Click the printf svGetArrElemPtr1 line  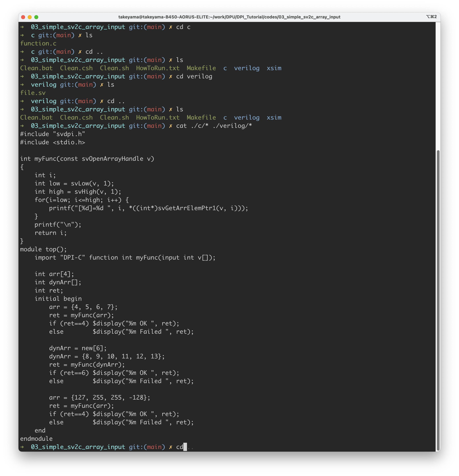point(149,208)
